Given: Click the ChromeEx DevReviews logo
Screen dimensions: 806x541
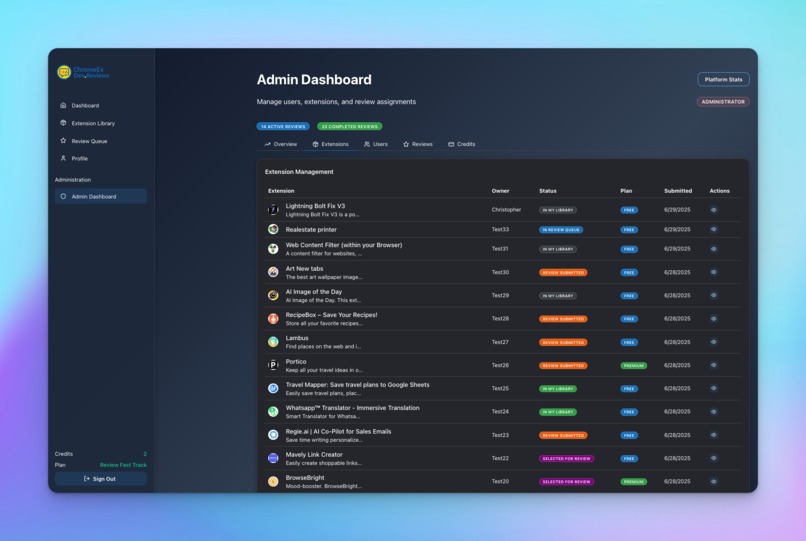Looking at the screenshot, I should 83,72.
